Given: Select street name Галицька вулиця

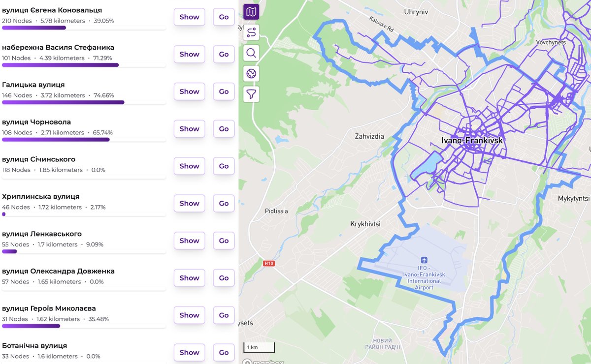Looking at the screenshot, I should pos(33,85).
